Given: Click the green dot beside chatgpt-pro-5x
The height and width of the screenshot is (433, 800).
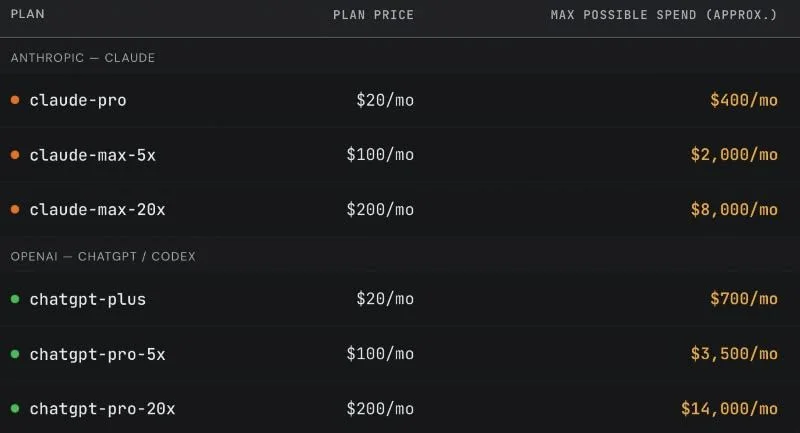Looking at the screenshot, I should click(x=15, y=353).
